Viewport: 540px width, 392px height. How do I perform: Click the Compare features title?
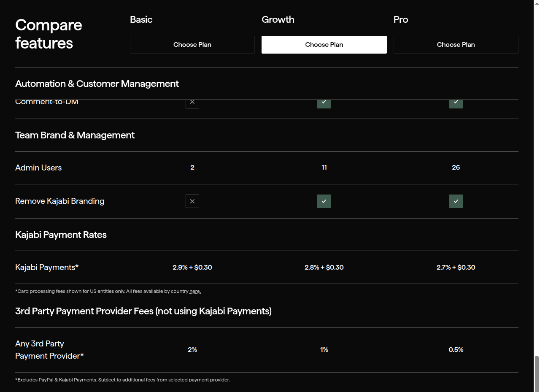(49, 34)
